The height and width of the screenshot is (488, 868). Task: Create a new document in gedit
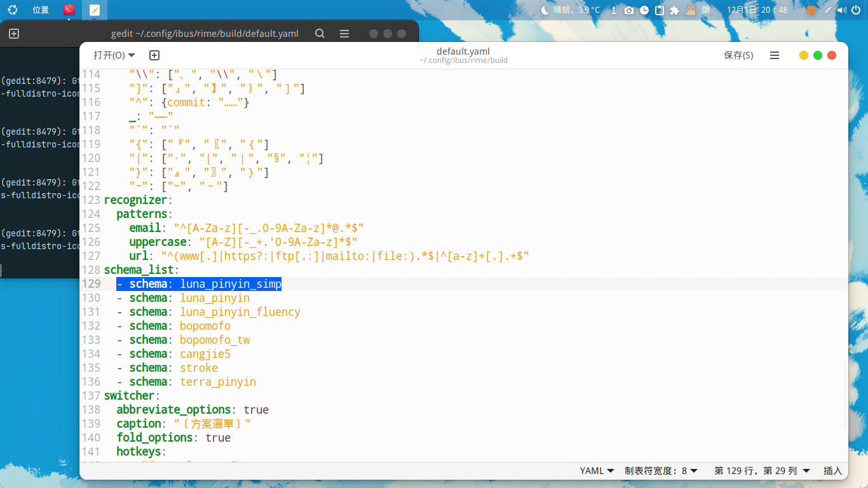click(x=154, y=55)
